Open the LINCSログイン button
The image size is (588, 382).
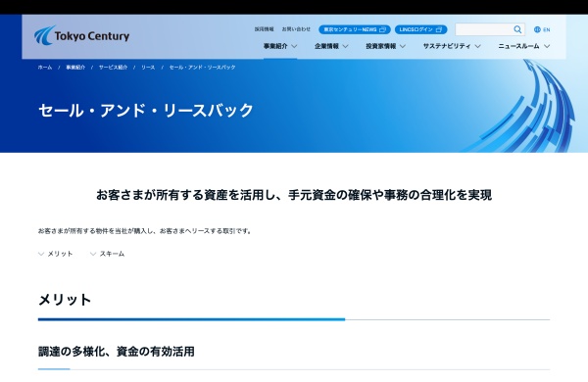[x=420, y=29]
